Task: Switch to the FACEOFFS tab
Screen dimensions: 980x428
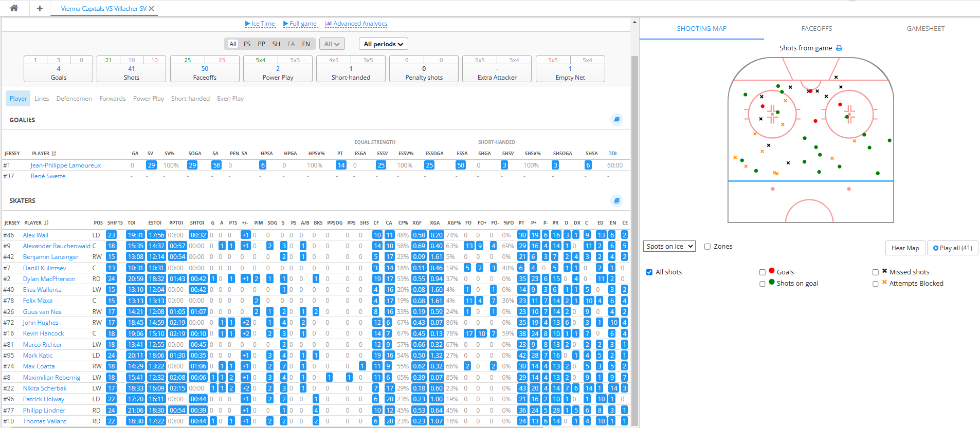Action: coord(816,29)
